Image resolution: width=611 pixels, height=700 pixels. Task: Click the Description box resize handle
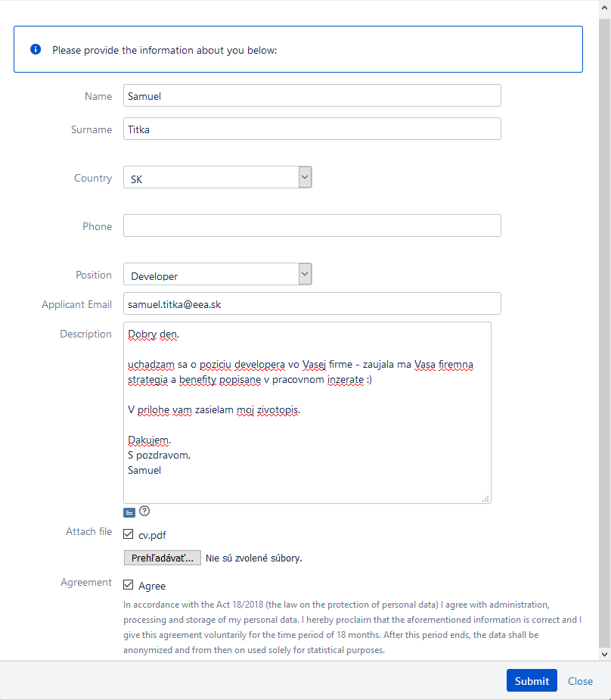(x=485, y=499)
